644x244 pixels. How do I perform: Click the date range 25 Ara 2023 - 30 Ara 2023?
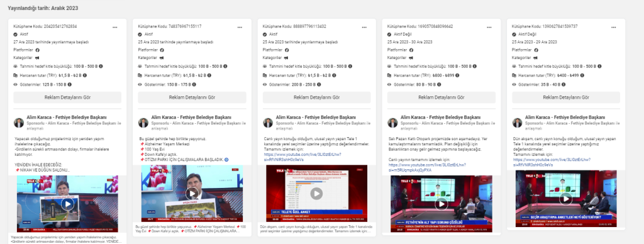coord(410,42)
